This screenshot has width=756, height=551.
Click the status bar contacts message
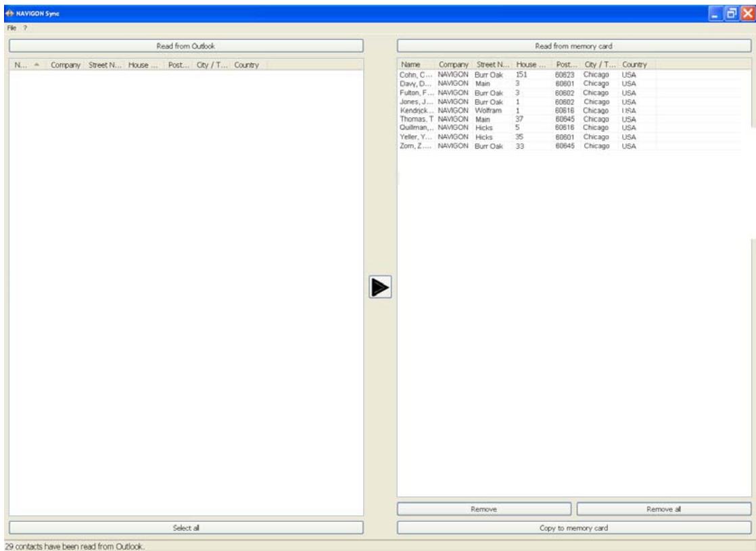click(x=75, y=546)
